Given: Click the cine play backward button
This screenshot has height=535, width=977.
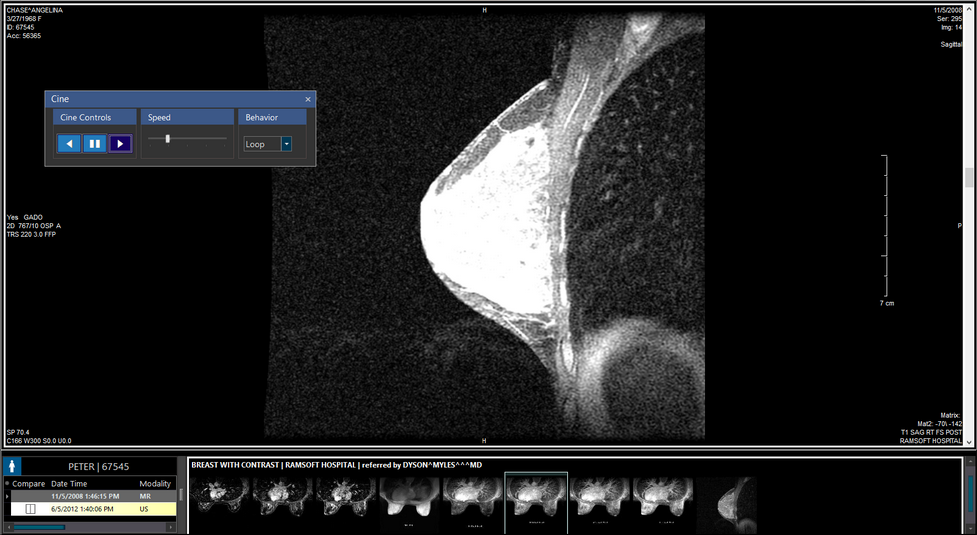Looking at the screenshot, I should [69, 144].
